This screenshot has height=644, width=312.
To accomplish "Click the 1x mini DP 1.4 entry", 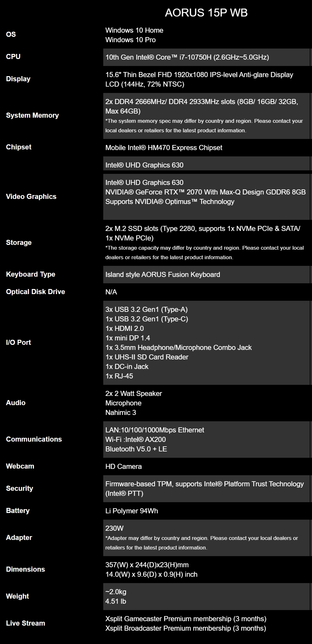I will point(128,338).
